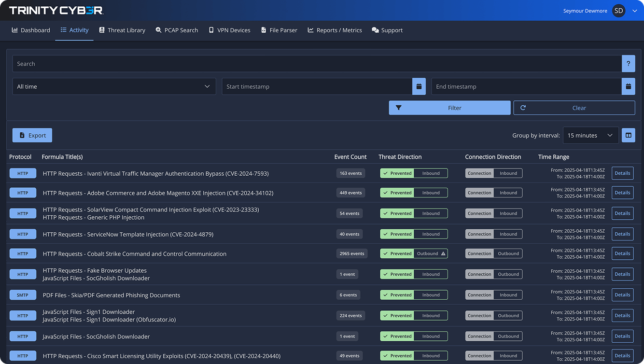
Task: Click the Trinity Cyber logo
Action: pos(56,10)
